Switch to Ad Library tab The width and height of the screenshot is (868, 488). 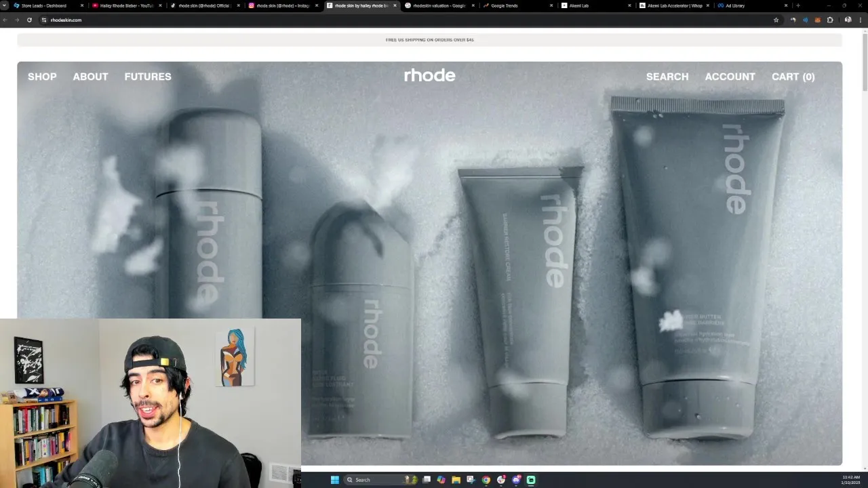click(753, 5)
